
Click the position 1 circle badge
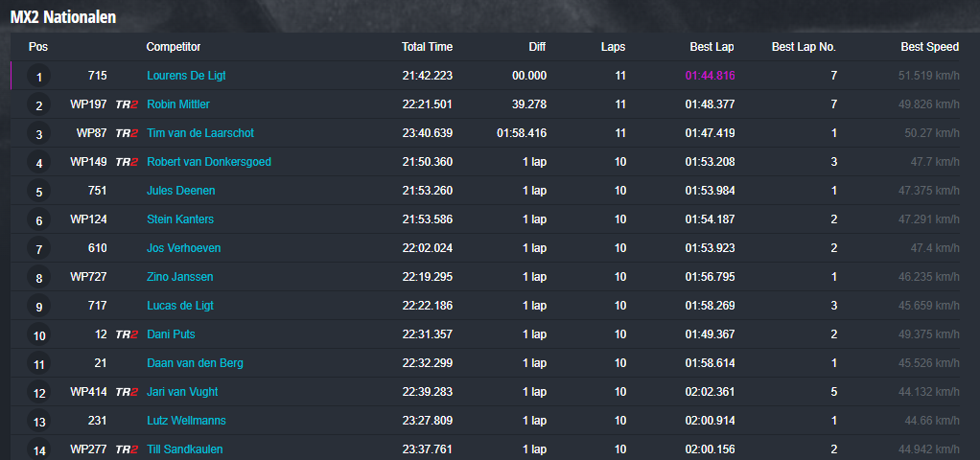coord(39,78)
